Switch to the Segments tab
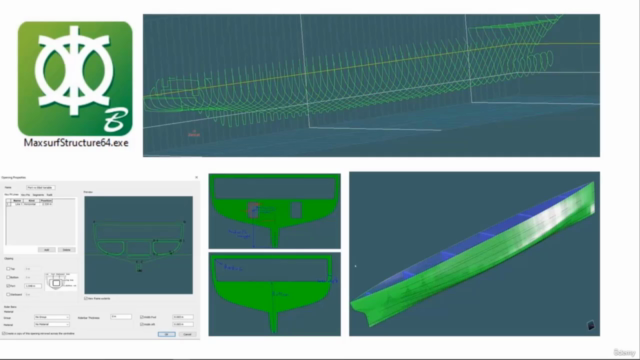Screen dimensions: 640x360 coord(38,195)
